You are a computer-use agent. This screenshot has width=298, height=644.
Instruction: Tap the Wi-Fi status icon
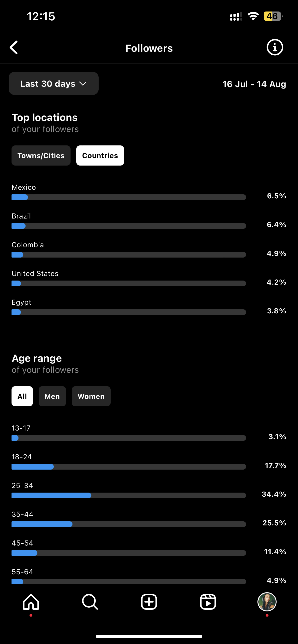(x=253, y=16)
